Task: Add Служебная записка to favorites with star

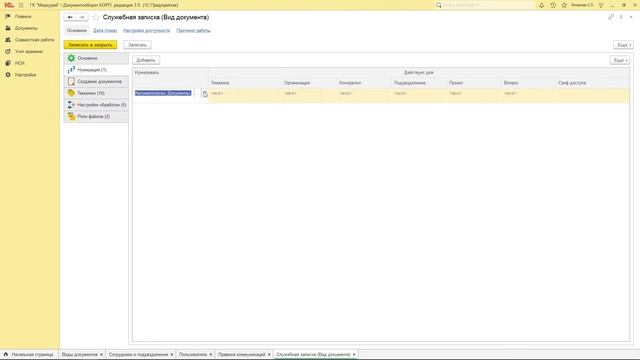Action: tap(96, 17)
